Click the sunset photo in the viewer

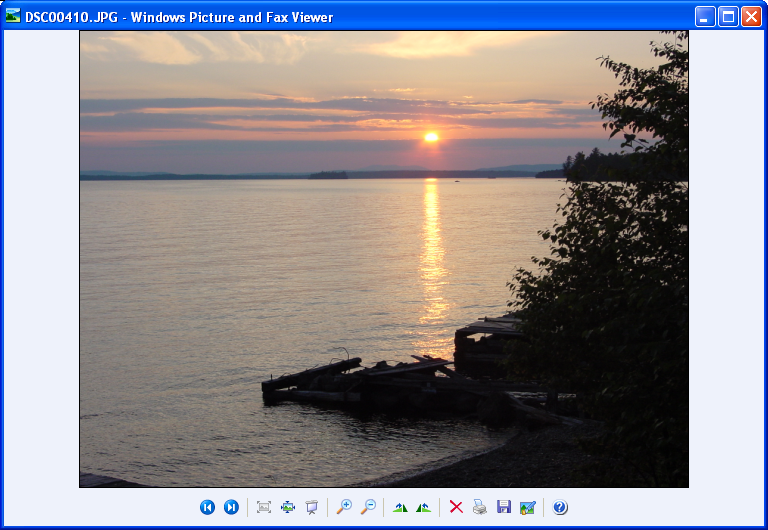click(384, 258)
